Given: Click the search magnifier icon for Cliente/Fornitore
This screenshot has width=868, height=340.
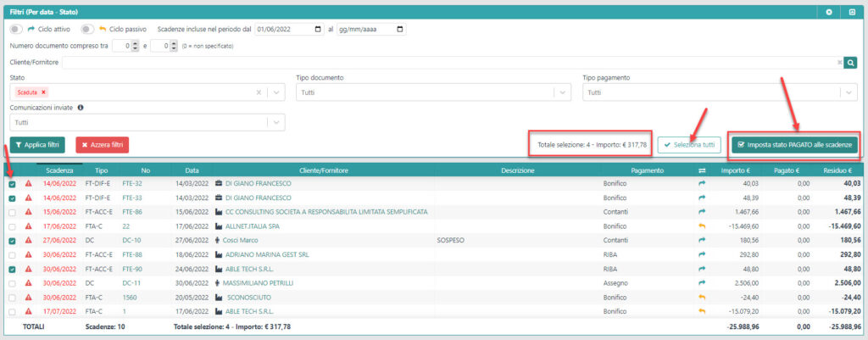Looking at the screenshot, I should 850,62.
